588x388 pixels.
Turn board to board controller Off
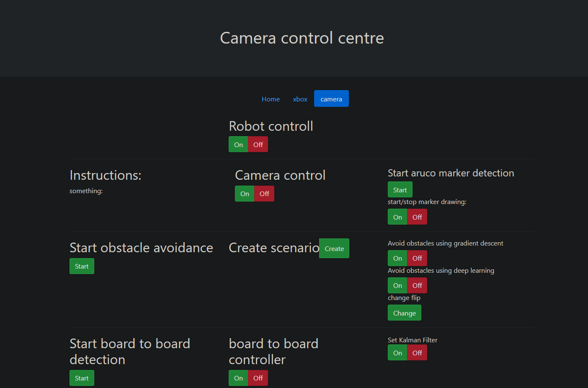tap(258, 378)
